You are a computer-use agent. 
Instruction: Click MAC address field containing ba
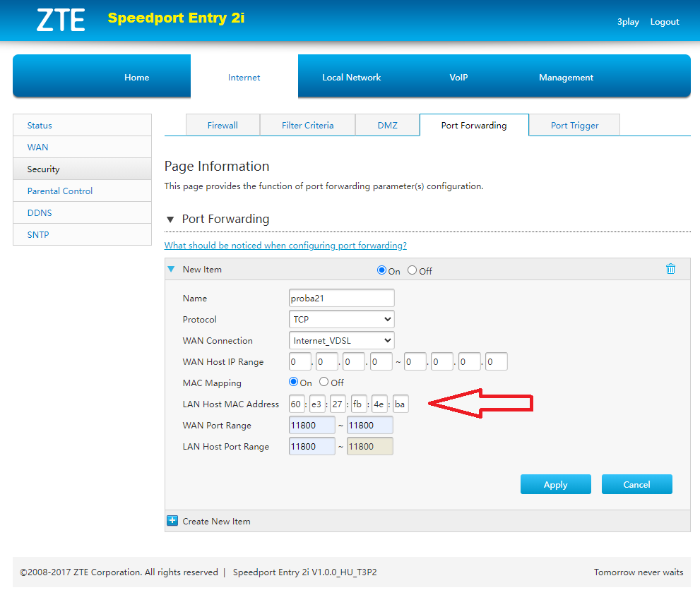(401, 404)
